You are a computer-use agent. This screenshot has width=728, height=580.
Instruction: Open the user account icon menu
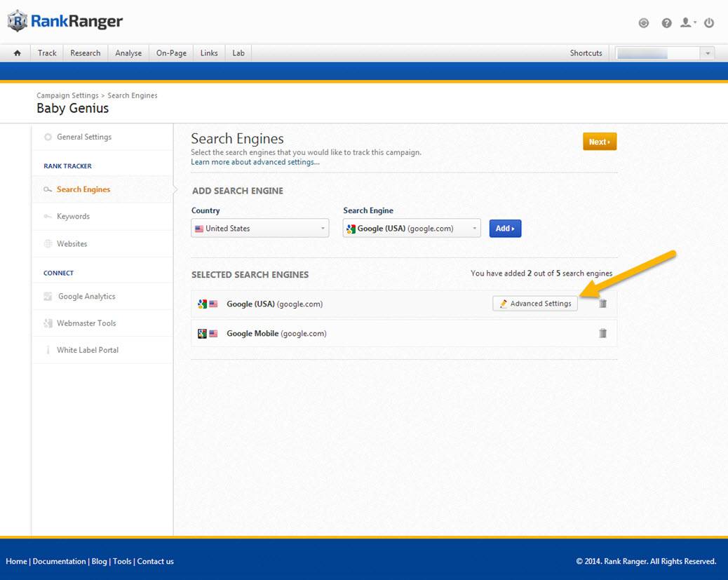point(688,23)
